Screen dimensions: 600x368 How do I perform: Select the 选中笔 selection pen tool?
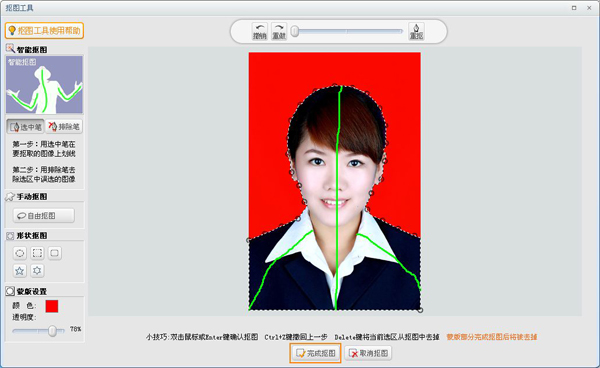(x=26, y=127)
